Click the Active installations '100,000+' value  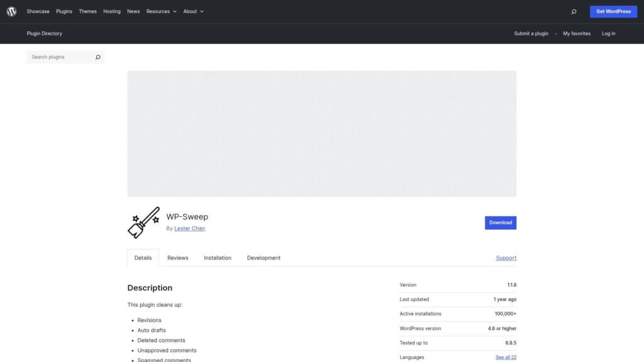pyautogui.click(x=505, y=314)
